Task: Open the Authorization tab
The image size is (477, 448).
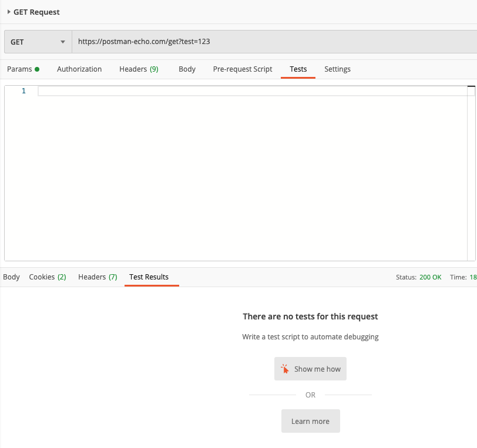Action: (x=79, y=69)
